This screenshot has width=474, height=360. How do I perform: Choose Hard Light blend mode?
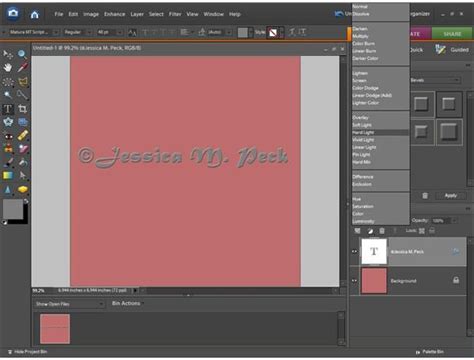tap(381, 133)
